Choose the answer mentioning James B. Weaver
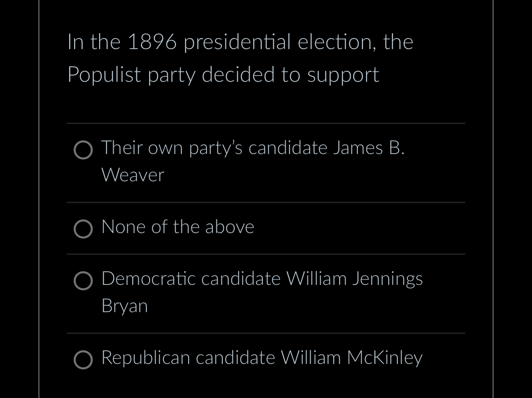The image size is (532, 398). click(253, 148)
